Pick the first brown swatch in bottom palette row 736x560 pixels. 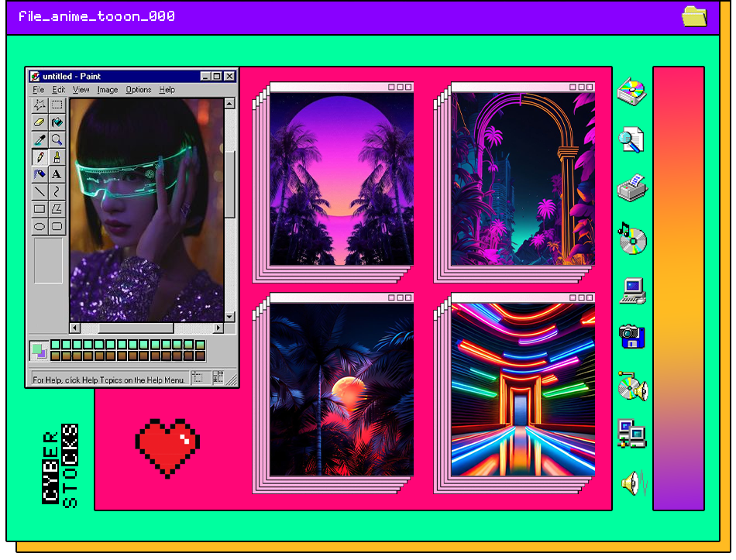click(x=55, y=356)
